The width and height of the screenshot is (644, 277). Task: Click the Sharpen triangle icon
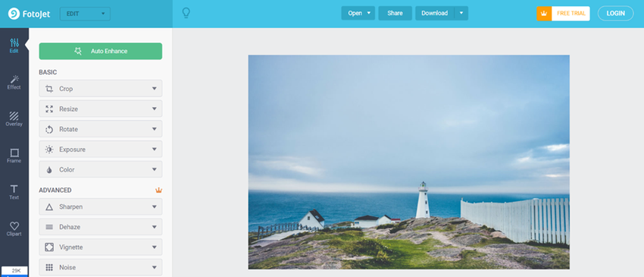49,206
